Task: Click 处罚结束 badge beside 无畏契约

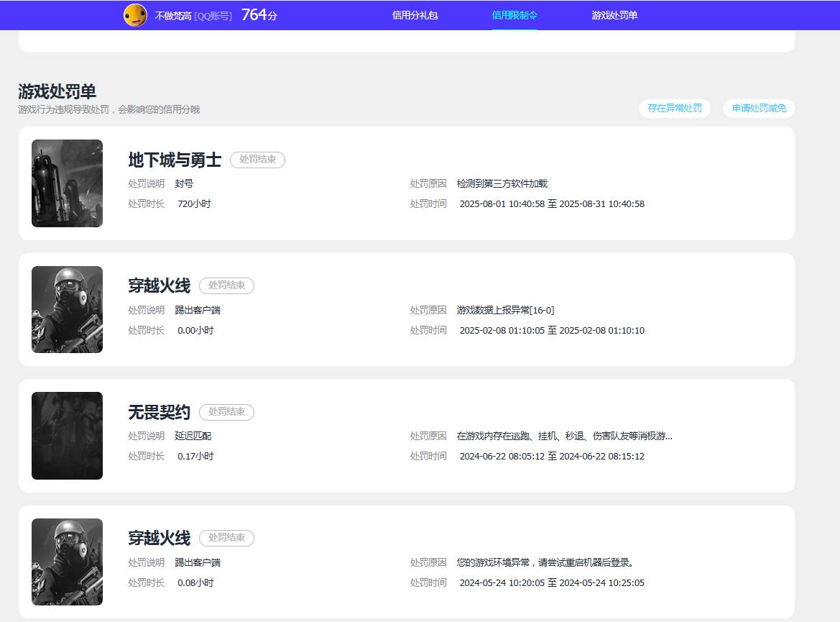Action: click(x=226, y=412)
